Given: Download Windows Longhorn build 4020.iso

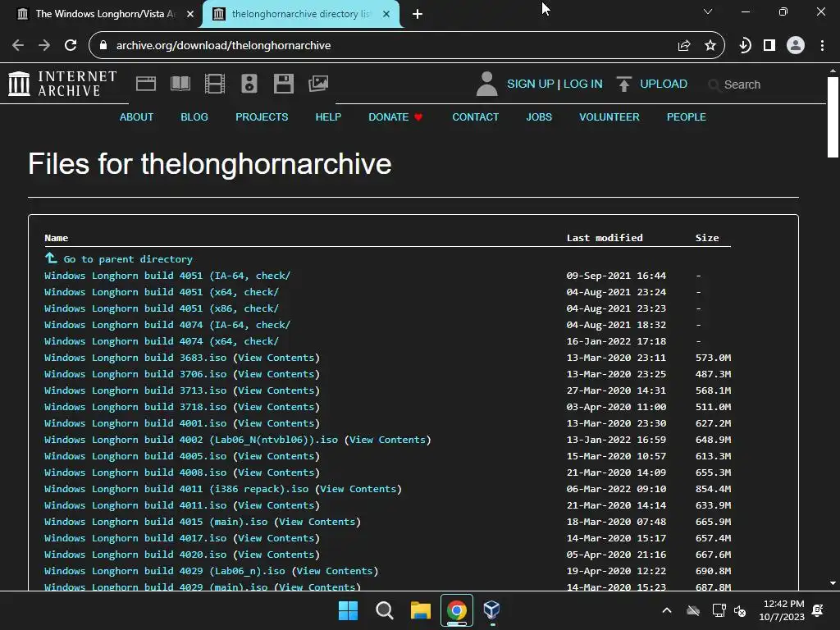Looking at the screenshot, I should 135,555.
